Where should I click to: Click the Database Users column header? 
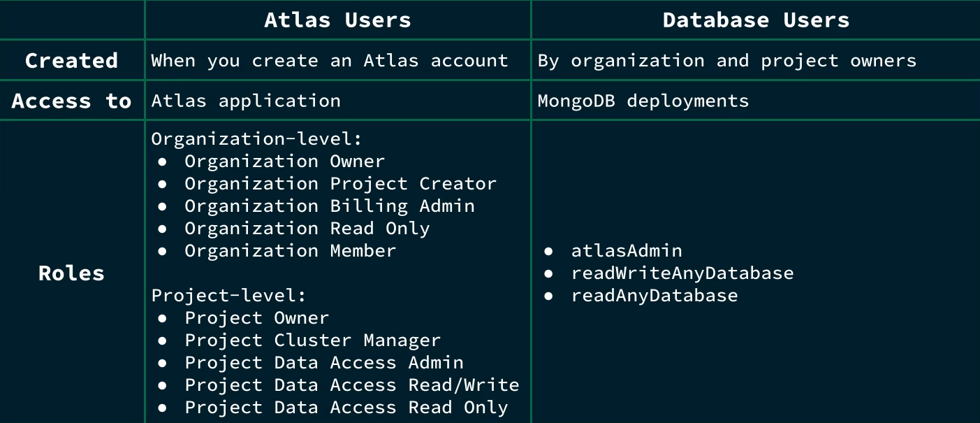(756, 20)
